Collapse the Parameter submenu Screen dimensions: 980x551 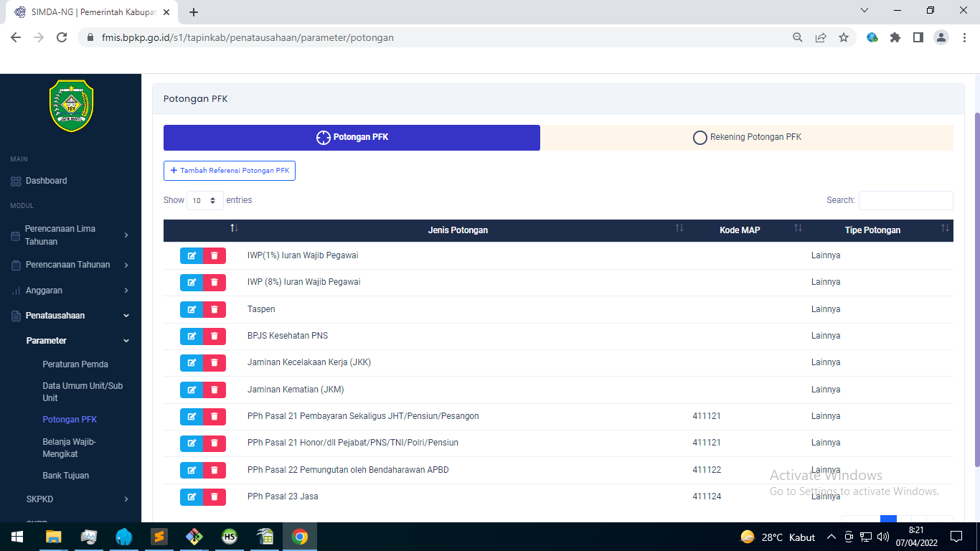click(77, 341)
